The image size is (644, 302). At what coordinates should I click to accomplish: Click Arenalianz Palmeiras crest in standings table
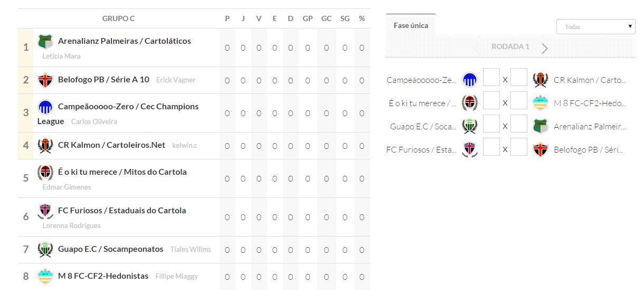45,41
